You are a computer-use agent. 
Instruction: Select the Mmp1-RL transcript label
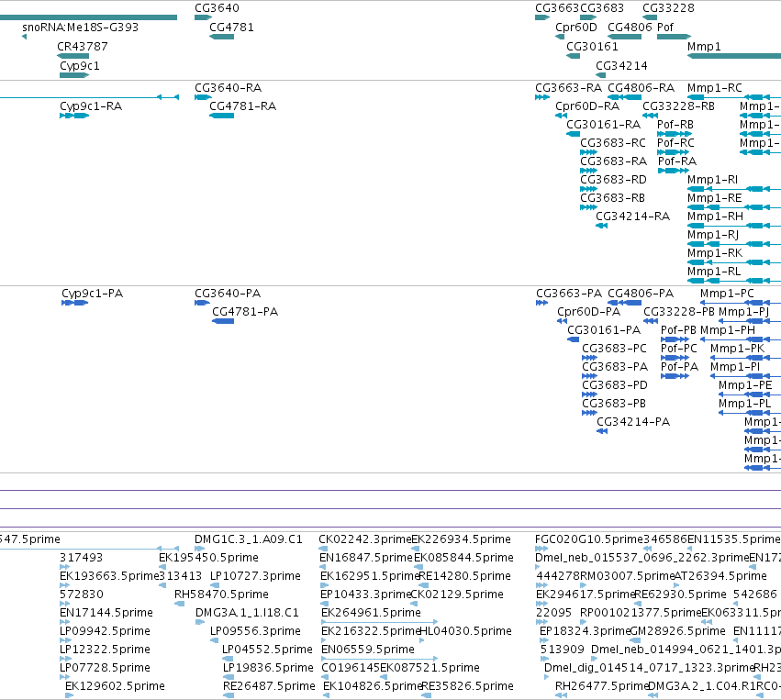point(714,272)
